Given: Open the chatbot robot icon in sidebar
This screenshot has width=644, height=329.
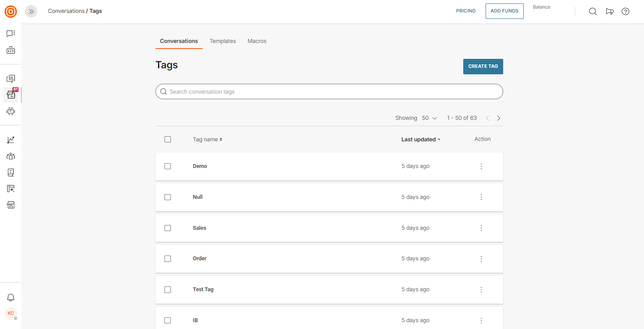Looking at the screenshot, I should (x=11, y=111).
